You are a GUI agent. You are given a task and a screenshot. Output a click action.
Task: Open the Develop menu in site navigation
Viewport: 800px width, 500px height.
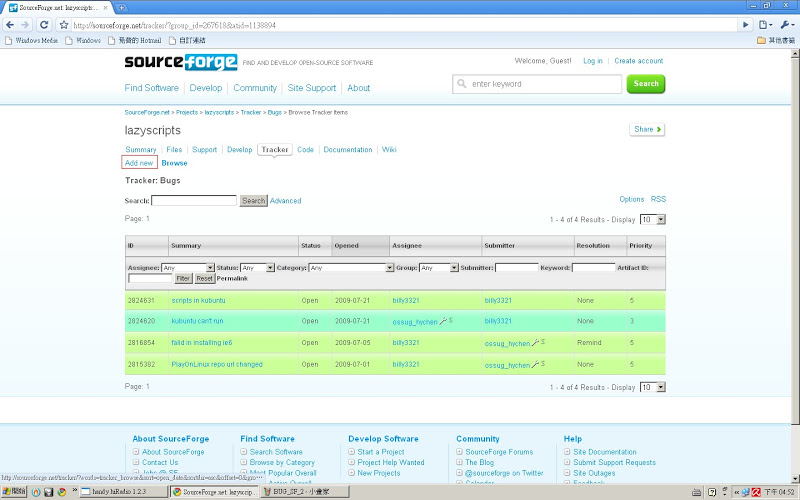(x=206, y=88)
